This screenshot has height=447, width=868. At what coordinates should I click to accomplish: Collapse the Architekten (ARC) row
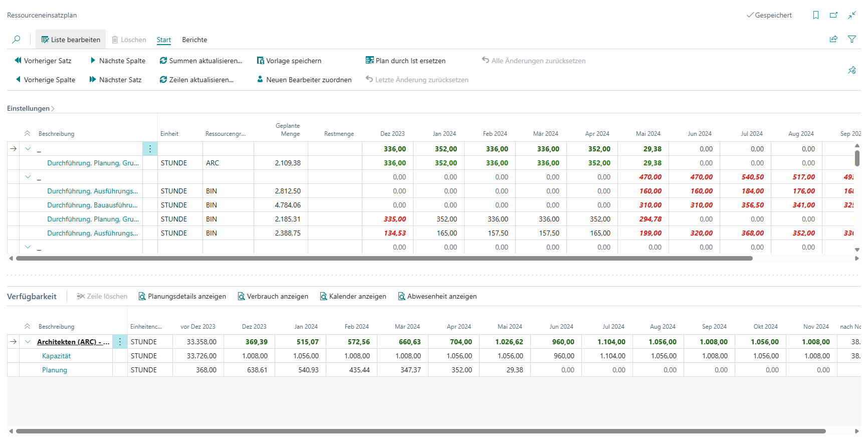(x=28, y=342)
